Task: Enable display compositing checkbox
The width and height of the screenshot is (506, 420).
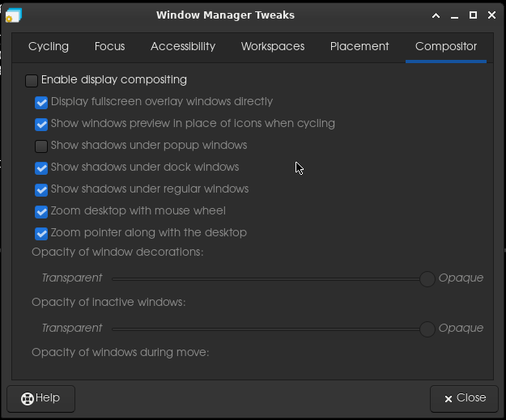Action: [x=32, y=81]
